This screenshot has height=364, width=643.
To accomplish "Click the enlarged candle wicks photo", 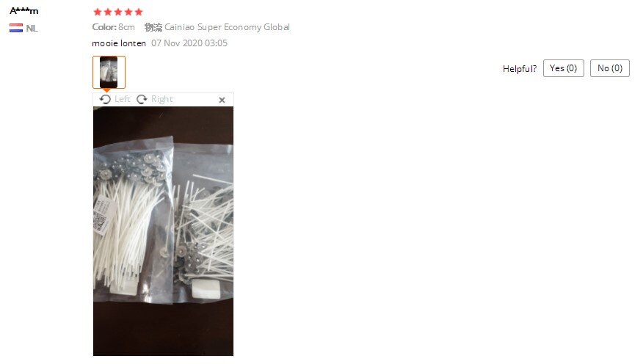I will [163, 231].
